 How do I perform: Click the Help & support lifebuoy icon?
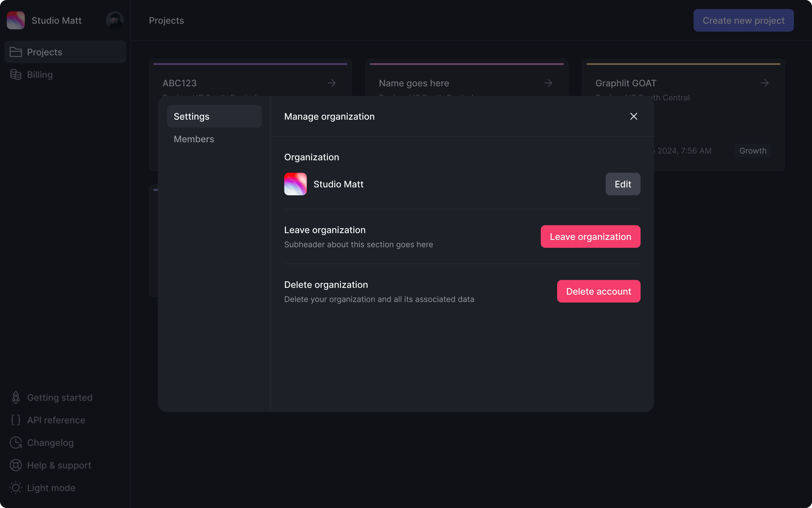(16, 465)
